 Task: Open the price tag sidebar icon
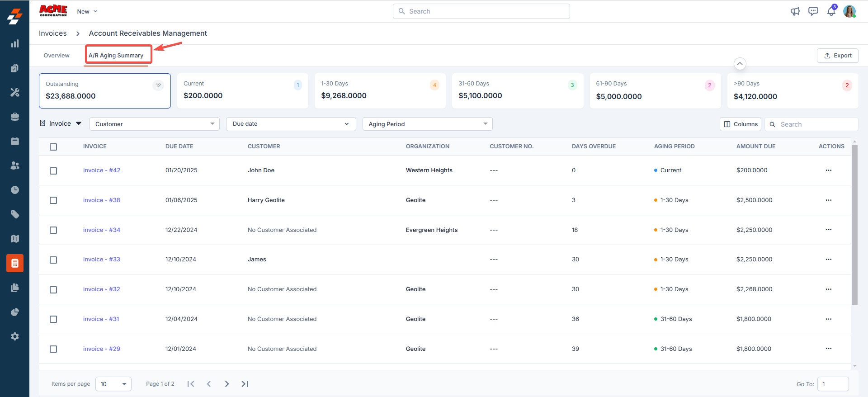(x=15, y=214)
